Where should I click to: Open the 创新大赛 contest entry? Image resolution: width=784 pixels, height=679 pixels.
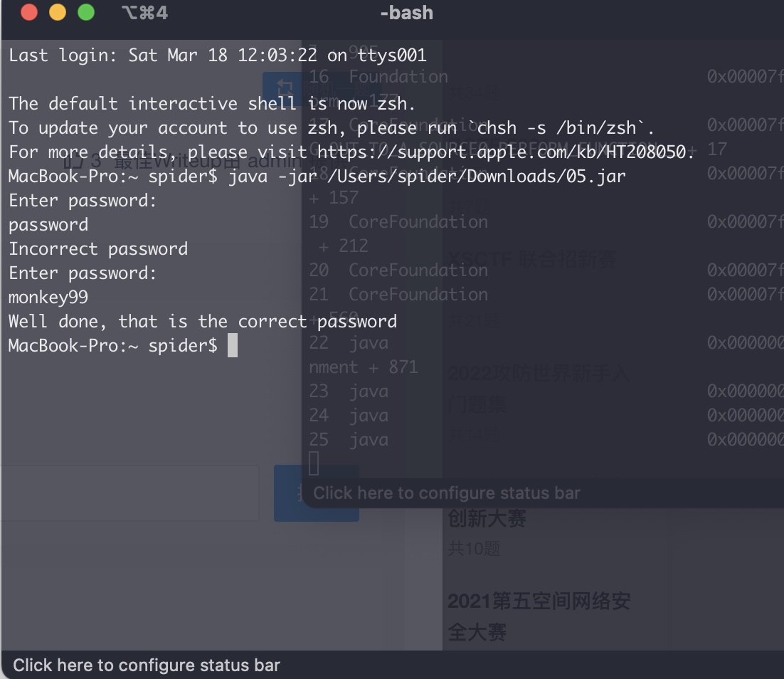click(x=487, y=519)
